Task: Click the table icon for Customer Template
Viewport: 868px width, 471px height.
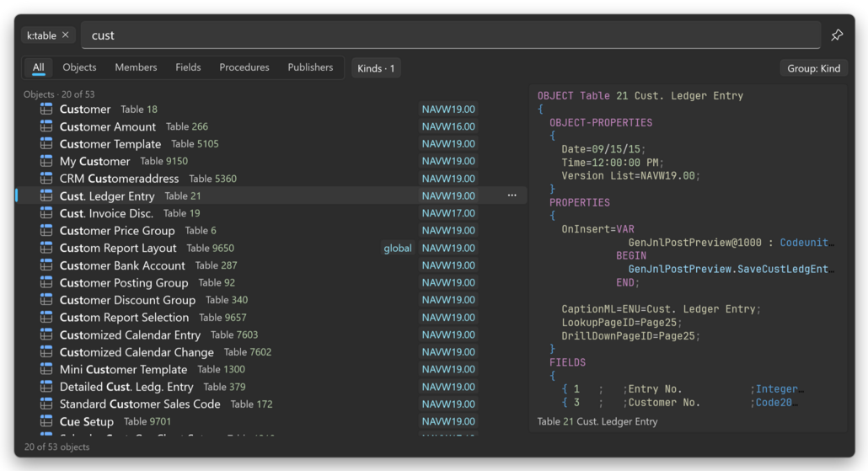Action: click(46, 144)
